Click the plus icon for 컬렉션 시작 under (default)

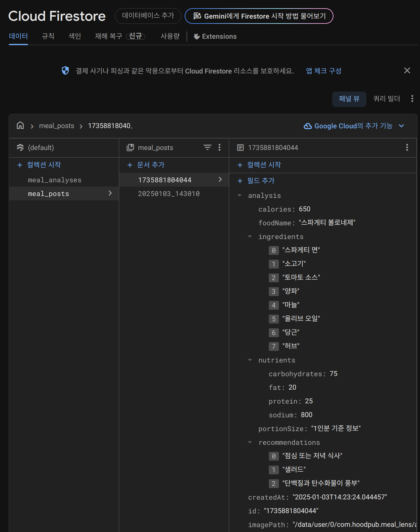click(20, 165)
